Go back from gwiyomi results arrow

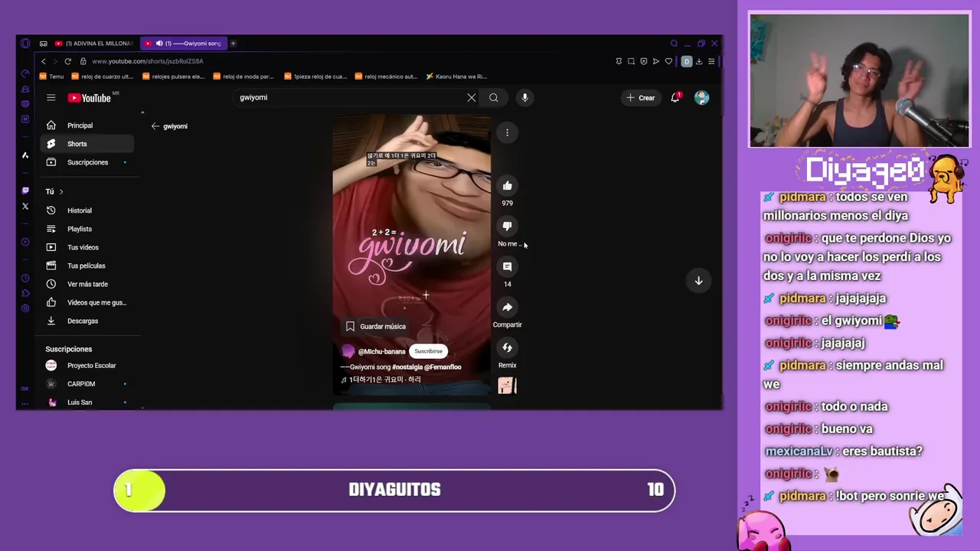155,126
